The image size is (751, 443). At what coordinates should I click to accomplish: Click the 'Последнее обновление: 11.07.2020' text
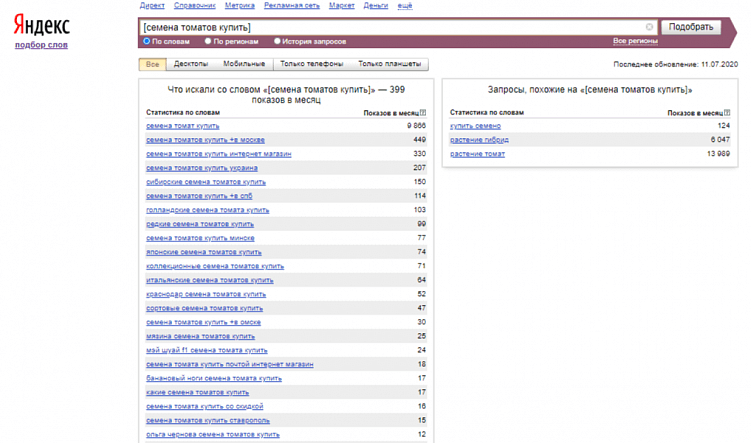click(x=675, y=64)
